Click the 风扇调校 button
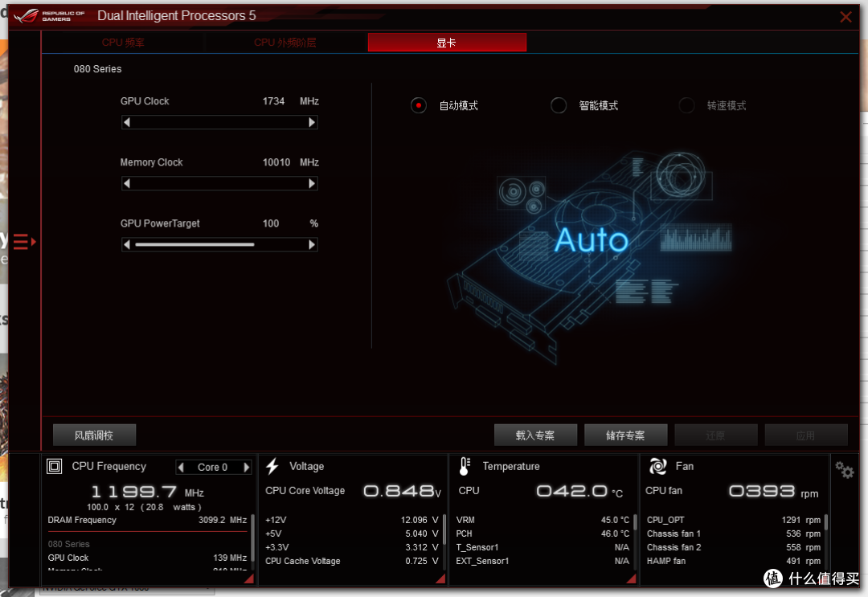The image size is (868, 597). point(94,435)
